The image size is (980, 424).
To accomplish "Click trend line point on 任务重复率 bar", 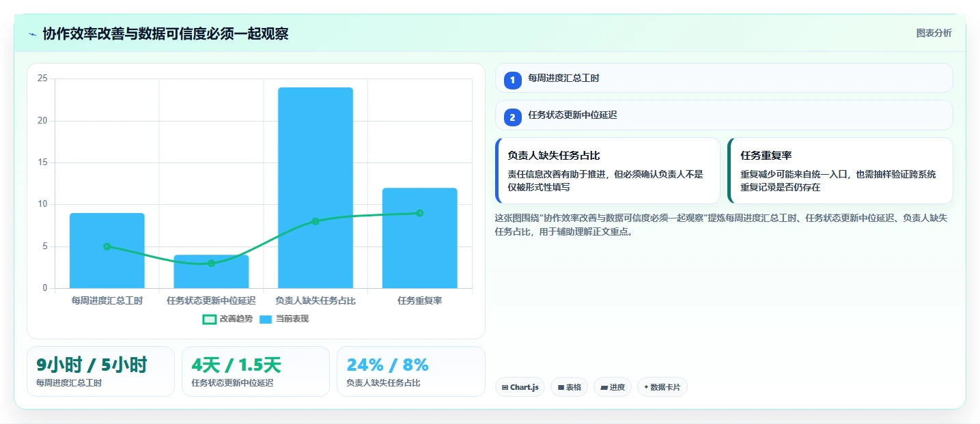I will coord(419,213).
